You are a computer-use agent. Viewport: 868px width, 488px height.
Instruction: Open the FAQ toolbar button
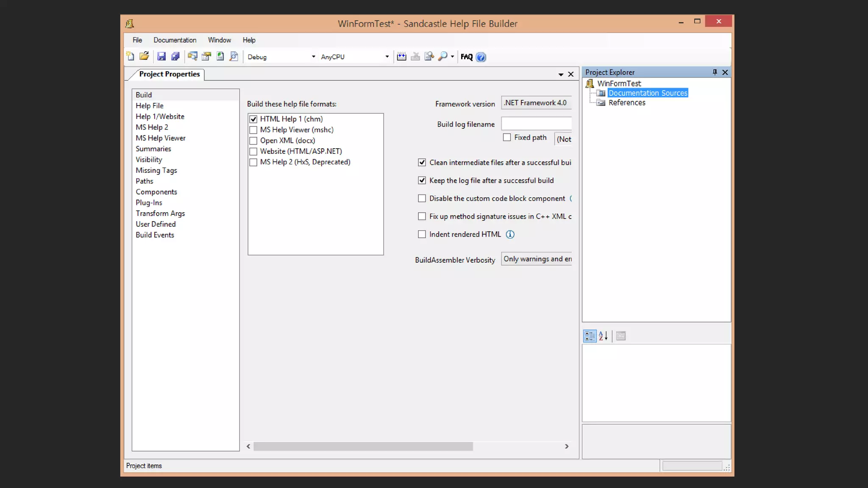click(x=467, y=57)
